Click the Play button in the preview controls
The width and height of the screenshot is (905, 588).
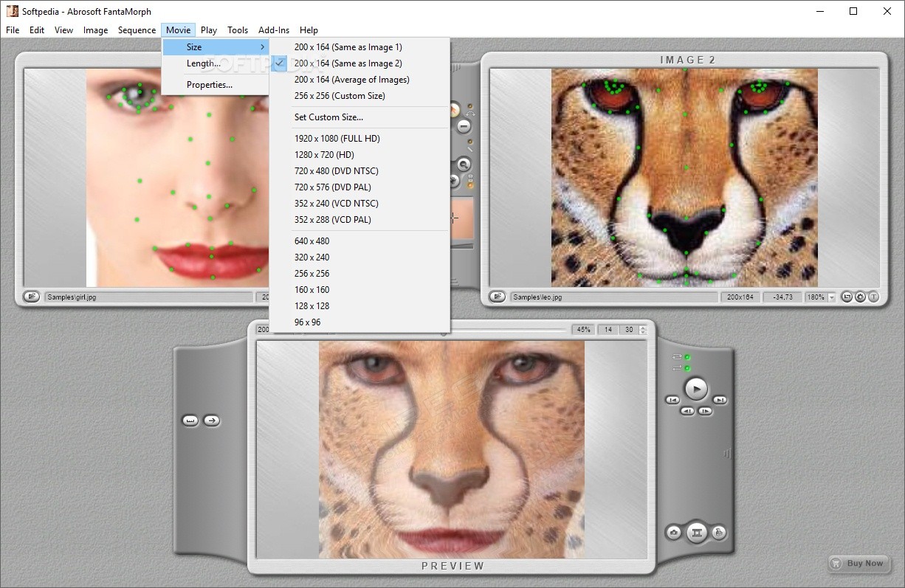tap(695, 387)
